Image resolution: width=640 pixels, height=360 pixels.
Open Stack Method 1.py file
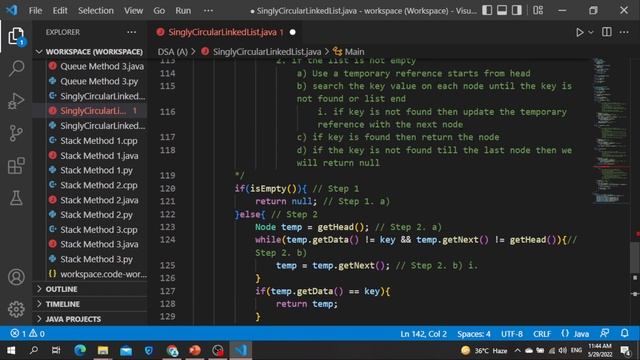[96, 170]
